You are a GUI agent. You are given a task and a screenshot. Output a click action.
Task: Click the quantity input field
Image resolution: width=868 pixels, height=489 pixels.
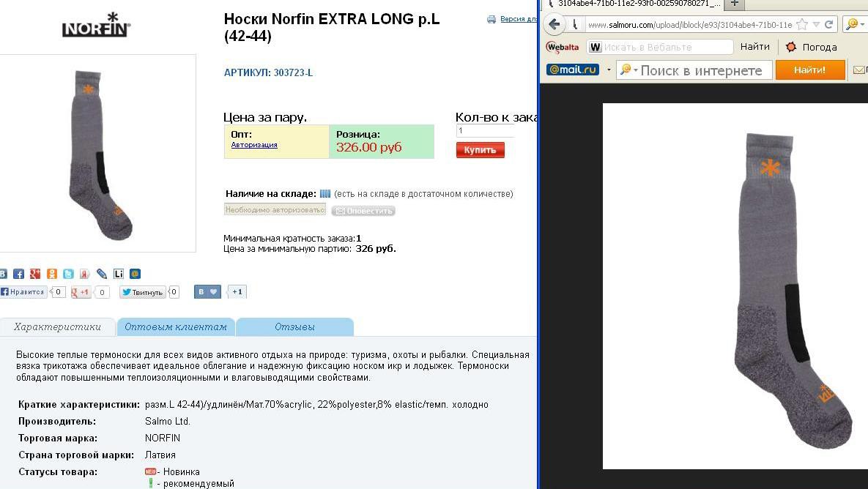(485, 130)
